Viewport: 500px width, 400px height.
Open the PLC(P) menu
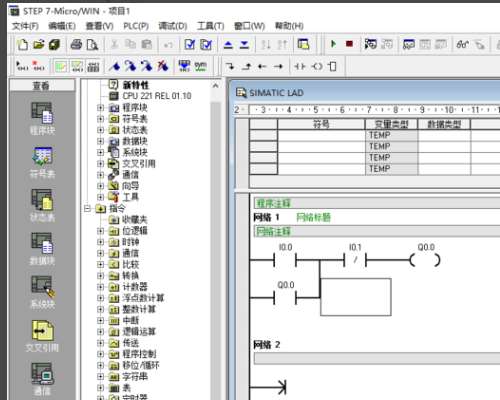[136, 26]
